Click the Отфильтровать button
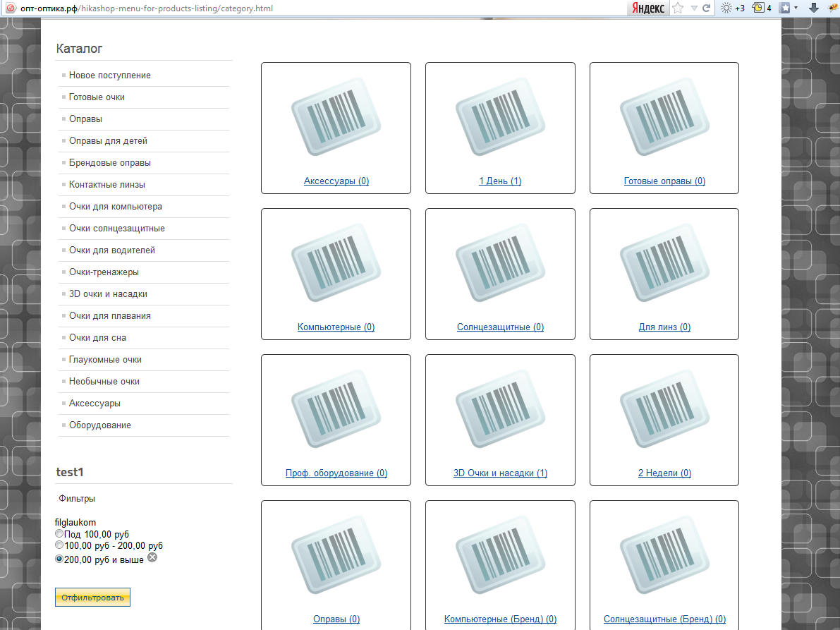Viewport: 840px width, 630px height. pos(92,598)
